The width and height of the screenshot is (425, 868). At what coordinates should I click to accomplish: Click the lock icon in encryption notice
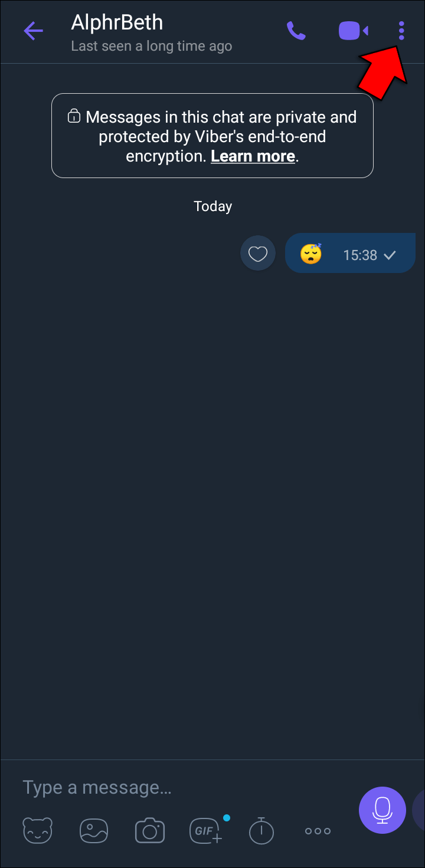(74, 116)
